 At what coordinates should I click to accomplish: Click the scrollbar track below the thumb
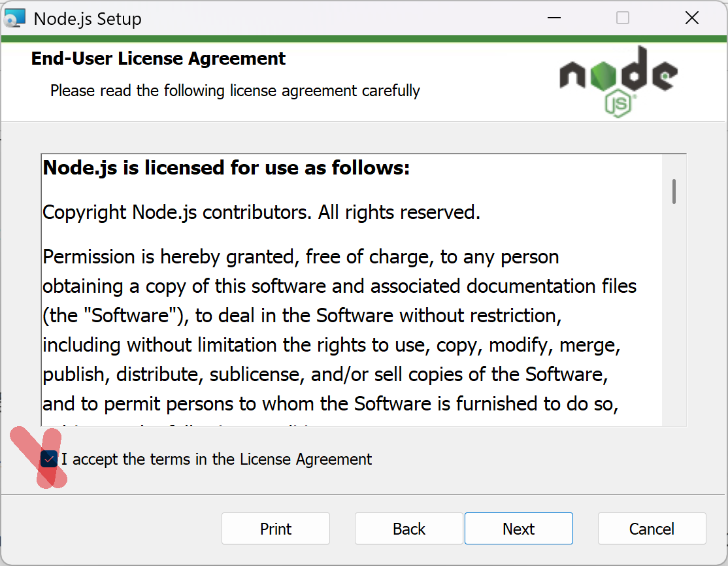(674, 327)
